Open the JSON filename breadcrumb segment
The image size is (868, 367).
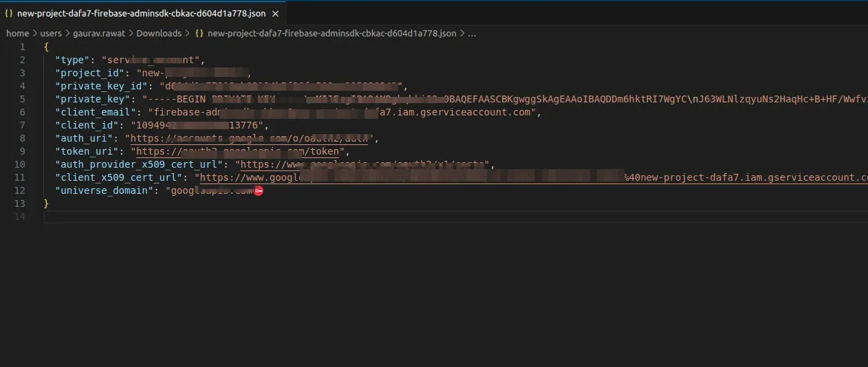[332, 33]
